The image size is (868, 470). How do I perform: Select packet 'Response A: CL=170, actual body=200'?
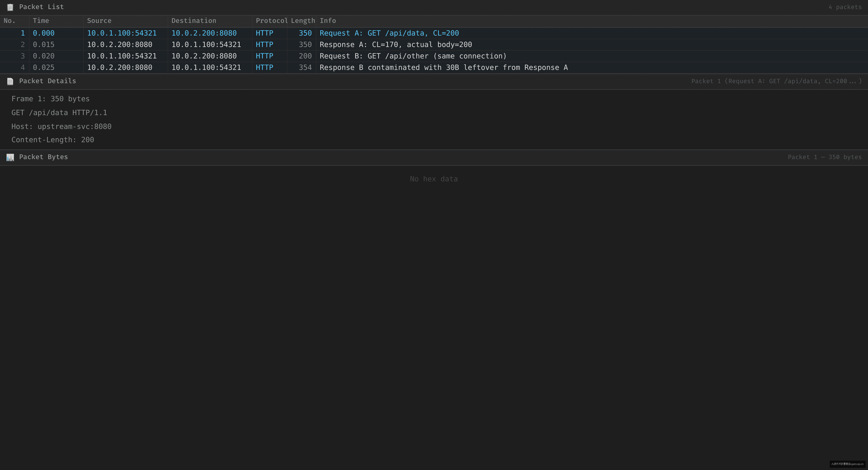pyautogui.click(x=434, y=45)
